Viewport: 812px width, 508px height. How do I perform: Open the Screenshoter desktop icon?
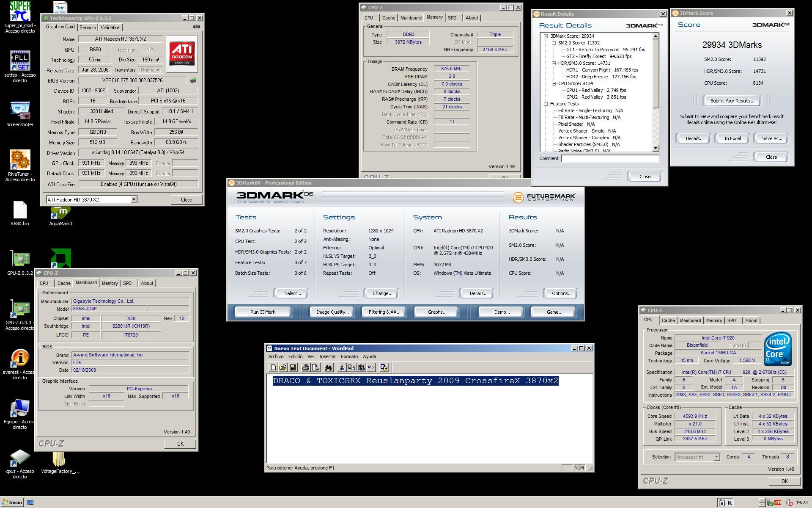click(x=20, y=114)
